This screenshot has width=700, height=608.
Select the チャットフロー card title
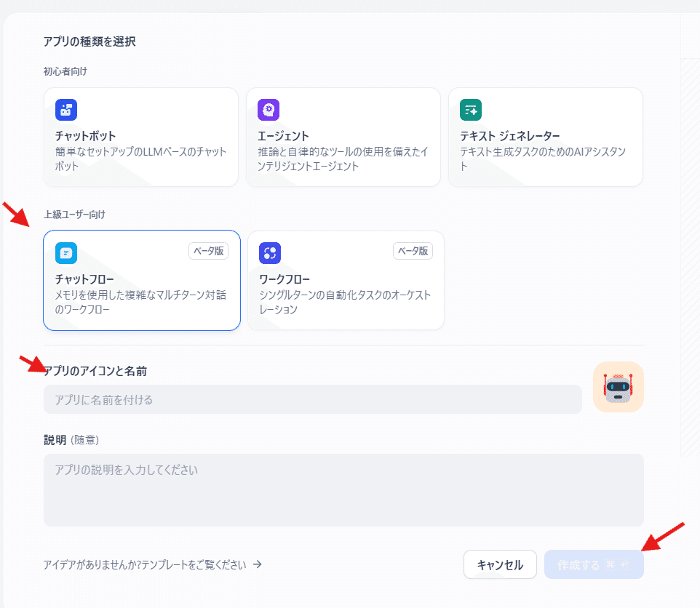pos(84,279)
